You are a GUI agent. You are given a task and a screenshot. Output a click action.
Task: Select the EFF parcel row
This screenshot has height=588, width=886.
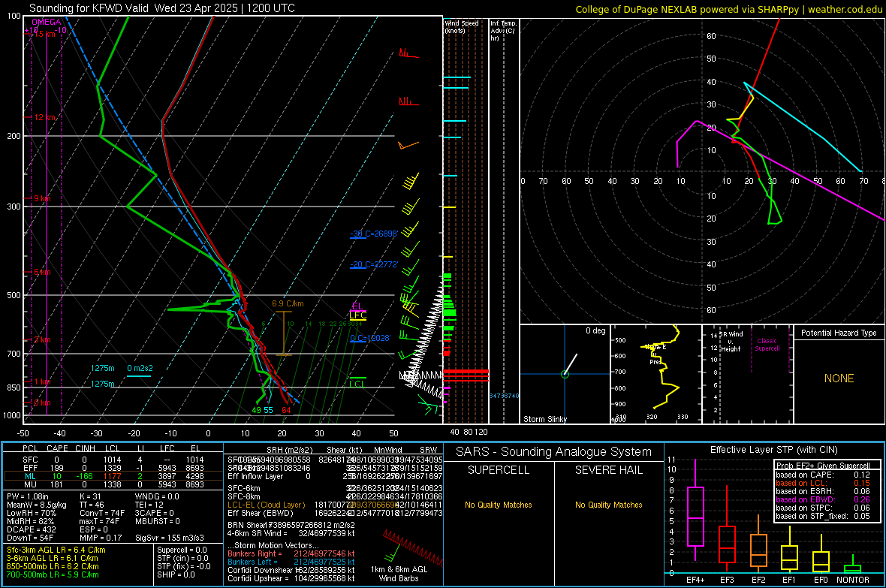(x=113, y=468)
